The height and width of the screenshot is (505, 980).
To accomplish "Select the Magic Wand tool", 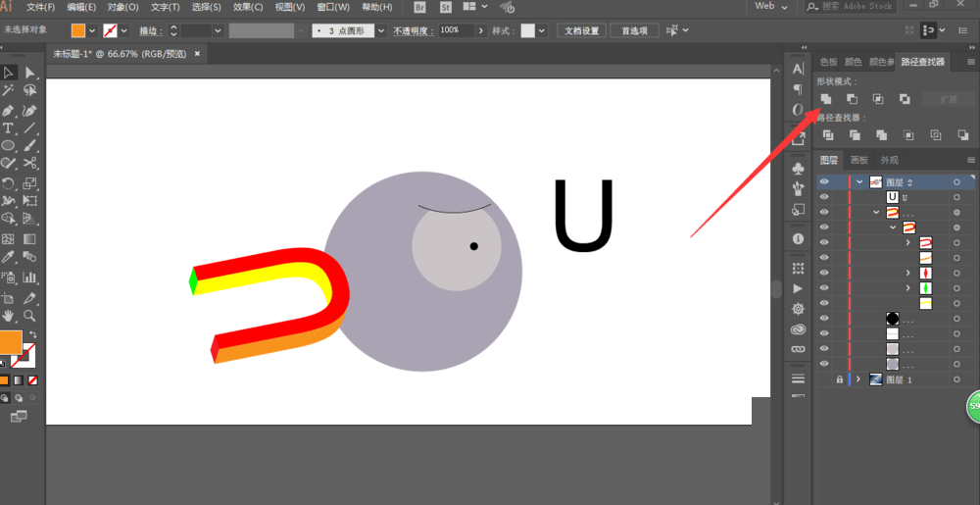I will tap(8, 91).
